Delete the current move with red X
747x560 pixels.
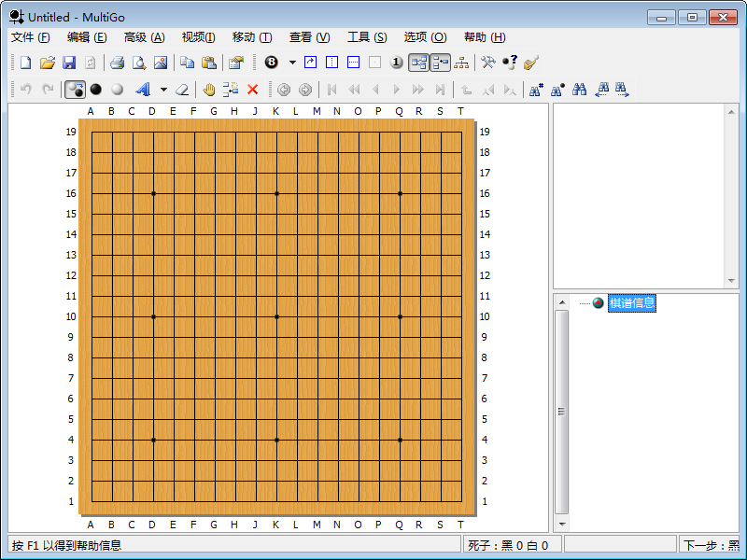(250, 90)
